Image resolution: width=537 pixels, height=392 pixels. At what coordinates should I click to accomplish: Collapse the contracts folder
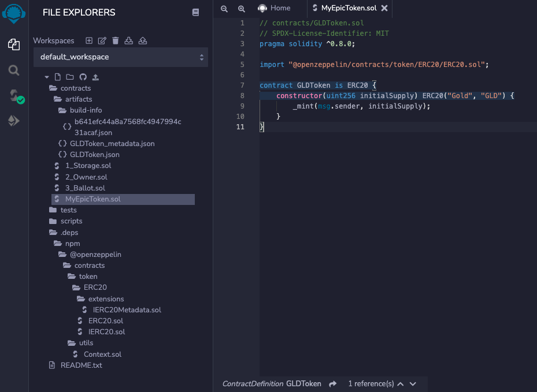click(75, 88)
